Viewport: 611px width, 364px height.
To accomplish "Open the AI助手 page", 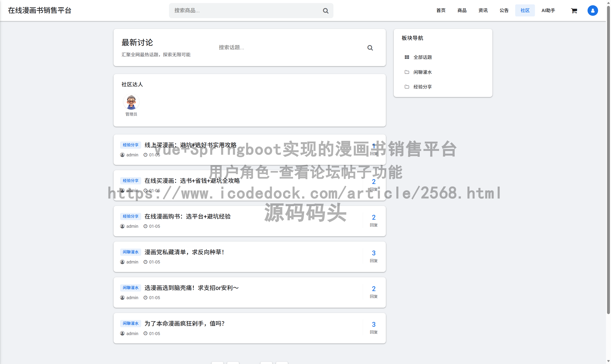I will [548, 10].
